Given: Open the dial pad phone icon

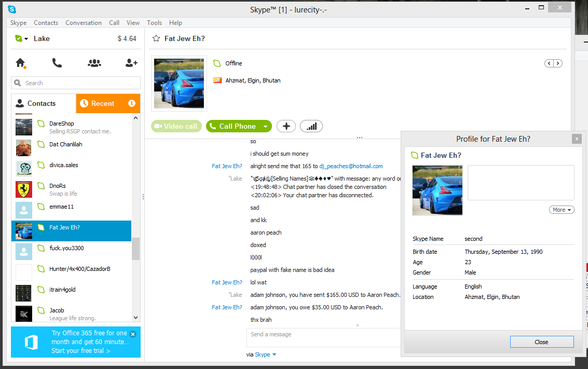Looking at the screenshot, I should click(x=57, y=63).
